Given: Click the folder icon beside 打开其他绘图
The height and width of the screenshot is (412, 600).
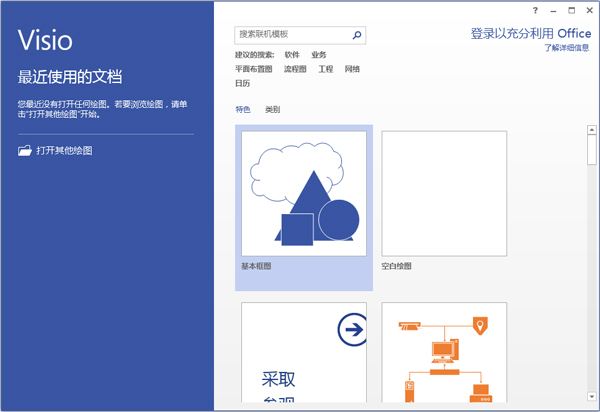Looking at the screenshot, I should [25, 150].
